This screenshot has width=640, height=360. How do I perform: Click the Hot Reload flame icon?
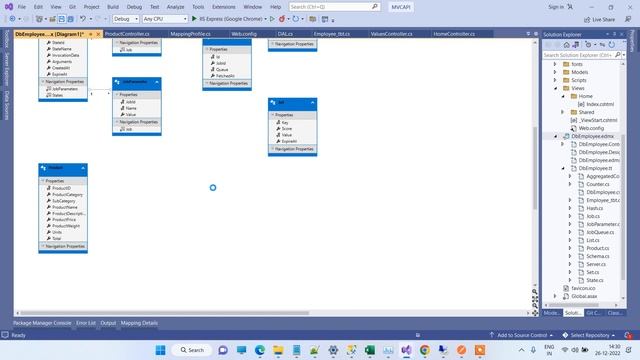(x=282, y=19)
